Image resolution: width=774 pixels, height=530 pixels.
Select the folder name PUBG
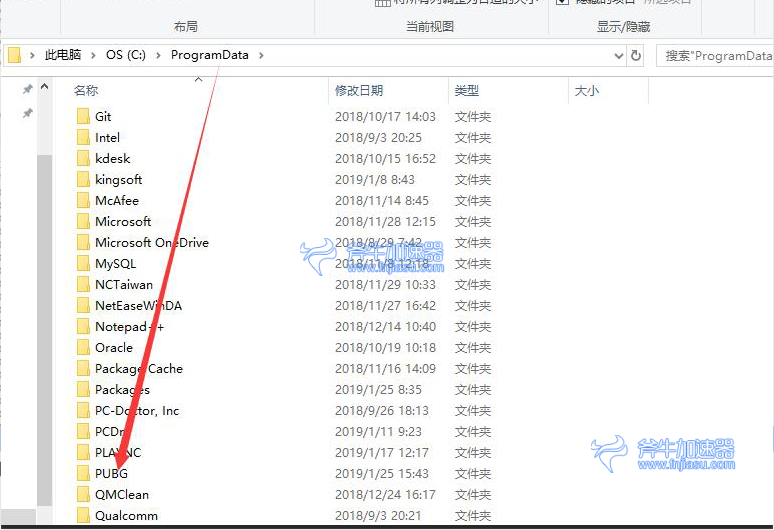pos(111,473)
